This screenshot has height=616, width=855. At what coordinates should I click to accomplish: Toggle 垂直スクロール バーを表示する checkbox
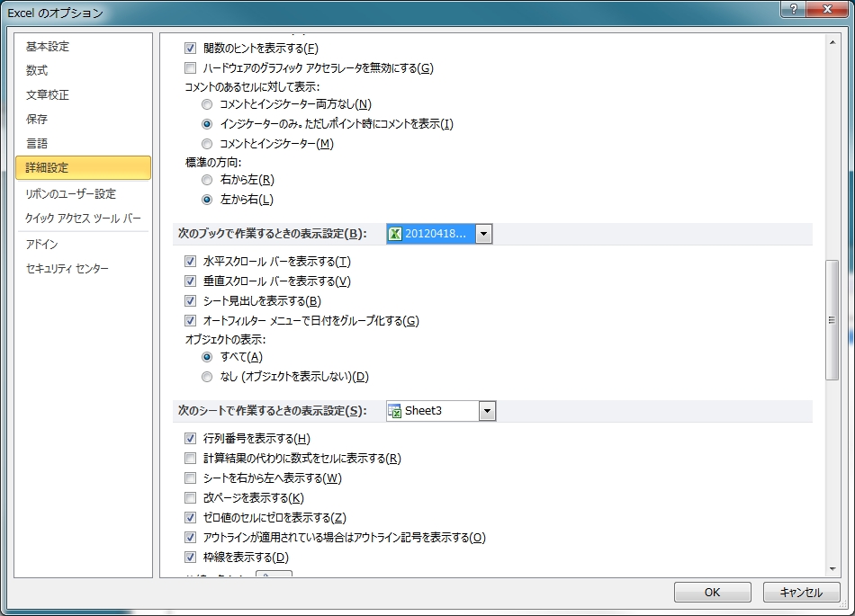190,281
